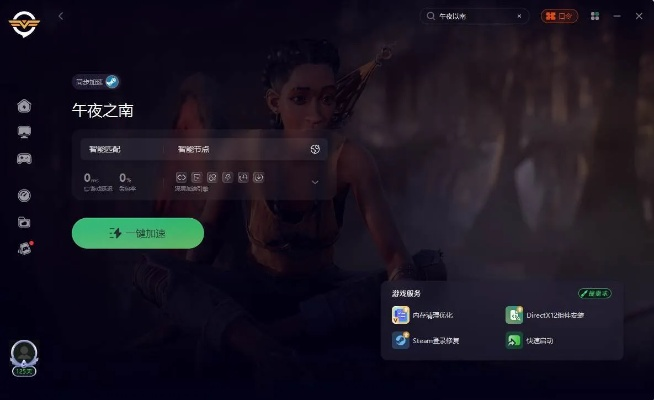Click the first acceleration engine icon
The height and width of the screenshot is (400, 654).
pyautogui.click(x=181, y=178)
